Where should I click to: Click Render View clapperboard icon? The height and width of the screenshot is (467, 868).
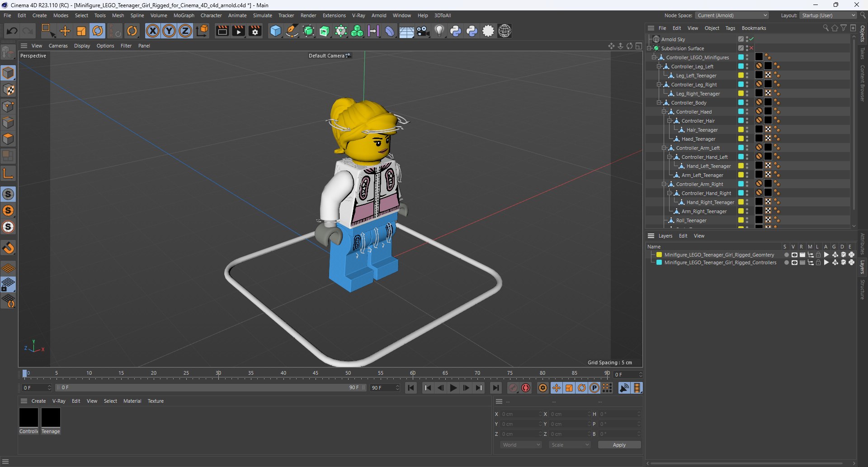tap(222, 31)
